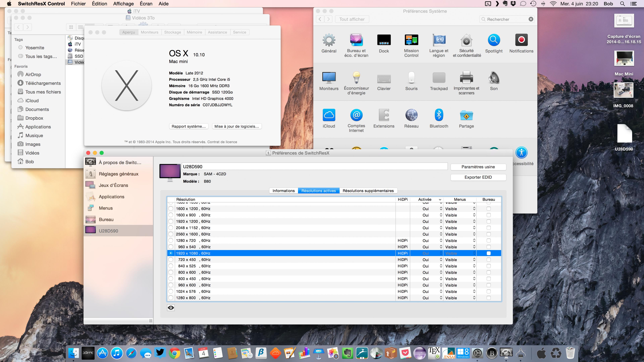Viewport: 644px width, 362px height.
Task: Open Partage preferences icon
Action: [467, 118]
